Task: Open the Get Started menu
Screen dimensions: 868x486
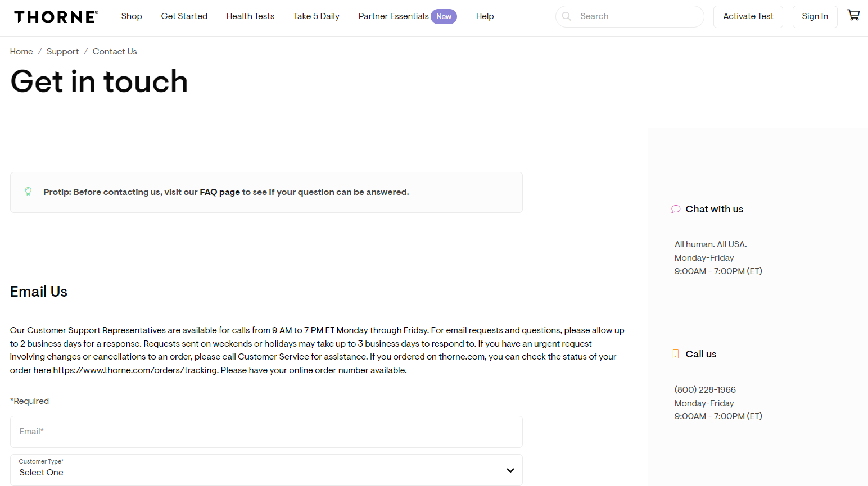Action: [184, 16]
